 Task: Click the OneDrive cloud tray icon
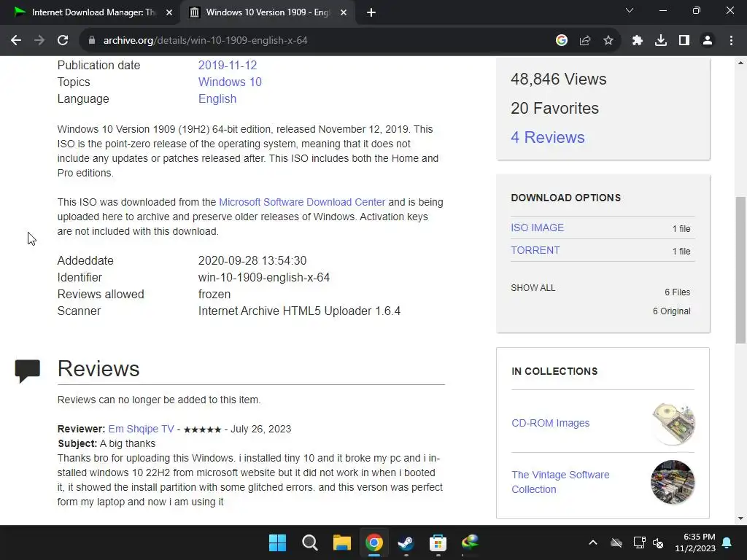616,542
